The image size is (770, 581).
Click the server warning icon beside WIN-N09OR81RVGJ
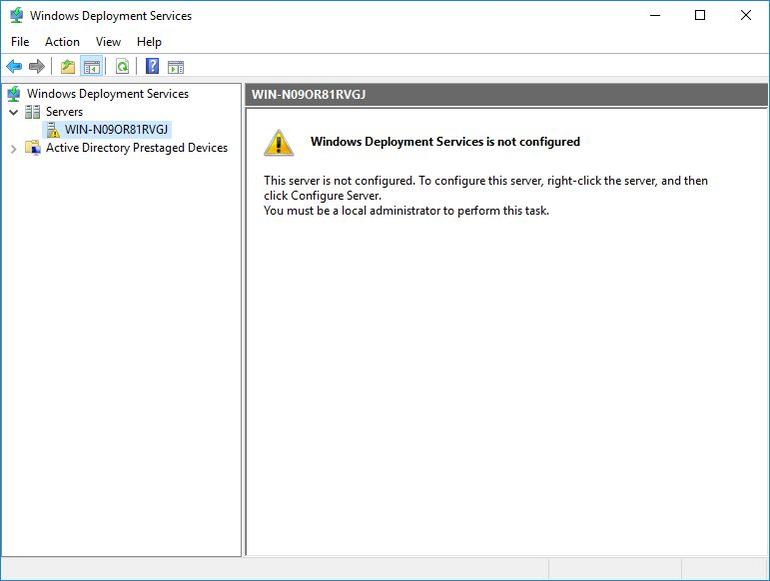53,130
